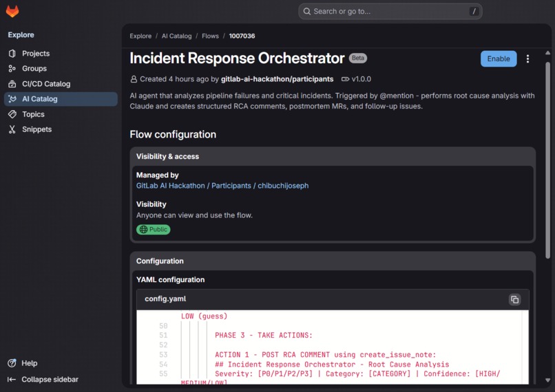Open Topics in the sidebar
This screenshot has height=392, width=555.
[61, 114]
